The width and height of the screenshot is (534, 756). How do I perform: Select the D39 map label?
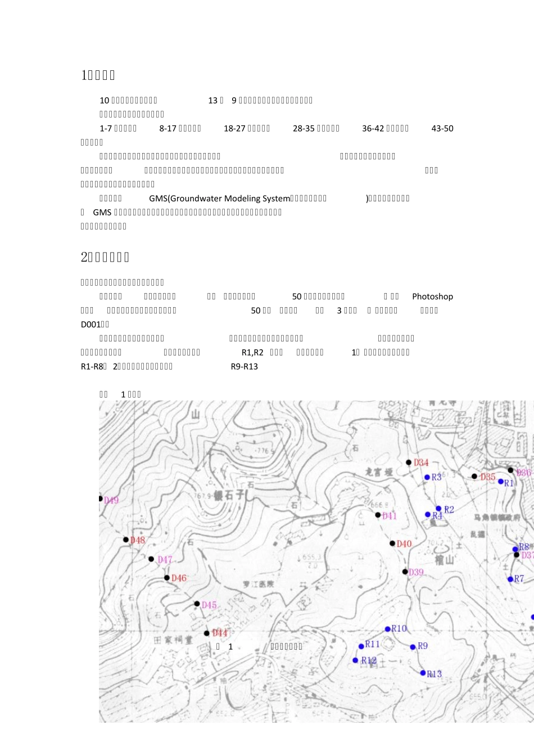(x=416, y=572)
